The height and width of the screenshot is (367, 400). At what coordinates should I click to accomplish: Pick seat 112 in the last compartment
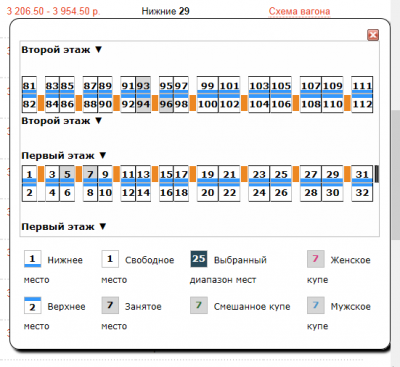362,104
